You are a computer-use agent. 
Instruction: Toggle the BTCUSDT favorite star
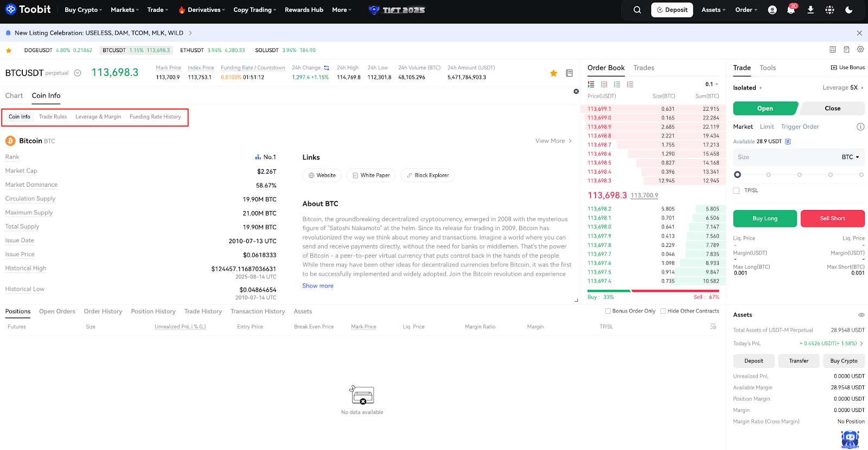(553, 73)
